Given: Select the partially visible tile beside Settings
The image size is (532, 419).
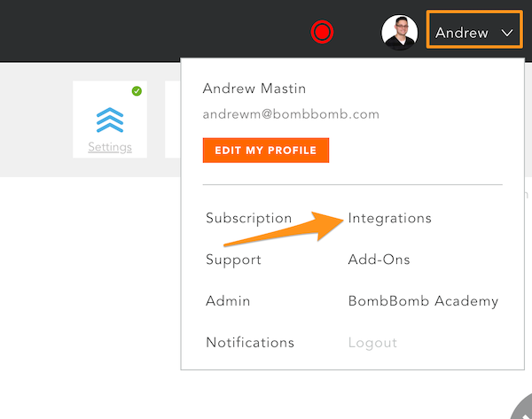Looking at the screenshot, I should [172, 120].
